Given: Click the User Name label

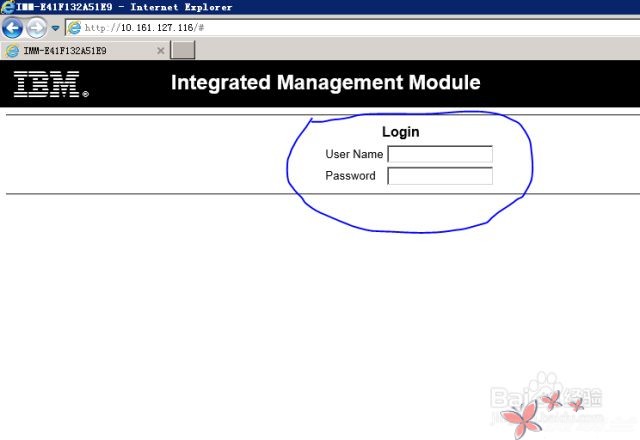Looking at the screenshot, I should point(354,154).
